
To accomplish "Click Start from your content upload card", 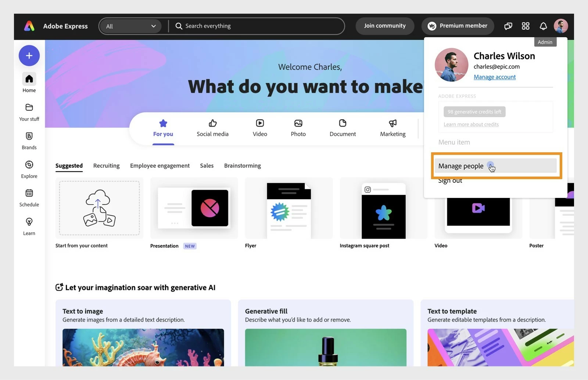I will tap(99, 208).
